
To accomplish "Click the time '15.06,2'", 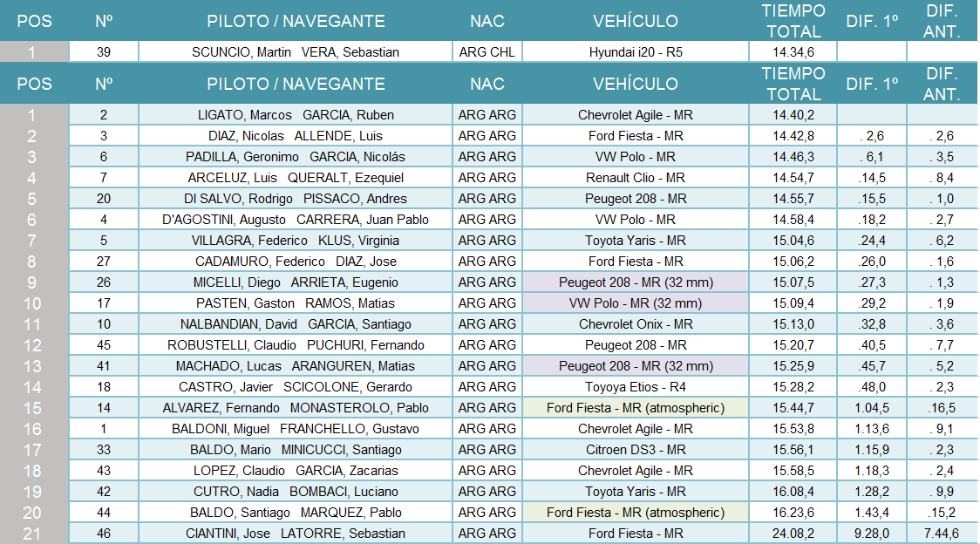I will click(793, 262).
